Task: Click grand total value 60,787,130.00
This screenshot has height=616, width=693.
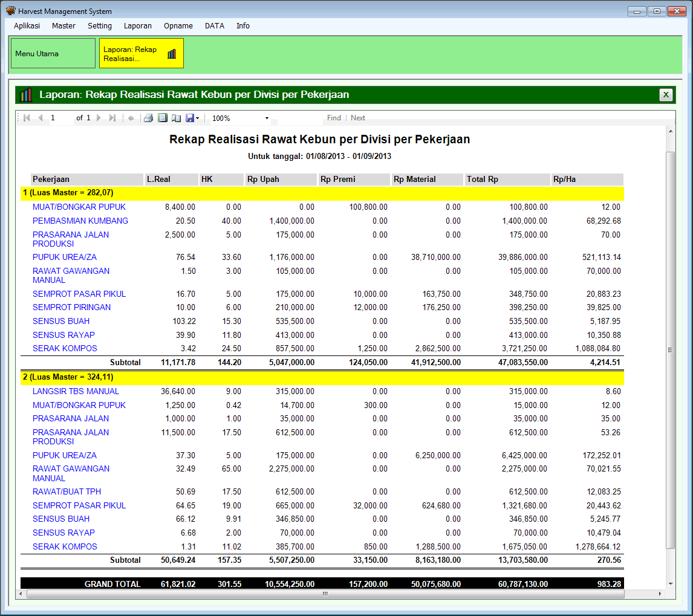Action: tap(523, 584)
